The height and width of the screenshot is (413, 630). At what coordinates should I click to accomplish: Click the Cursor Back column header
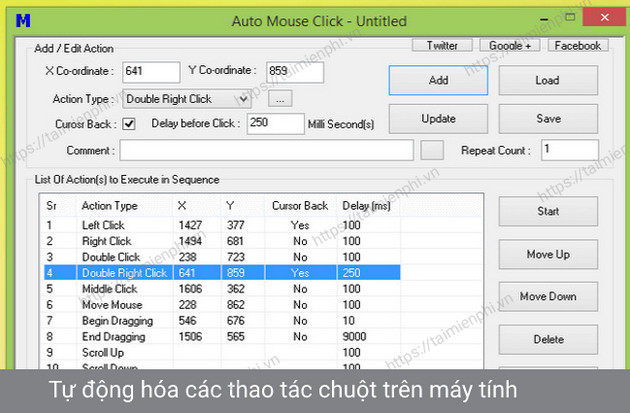coord(300,206)
